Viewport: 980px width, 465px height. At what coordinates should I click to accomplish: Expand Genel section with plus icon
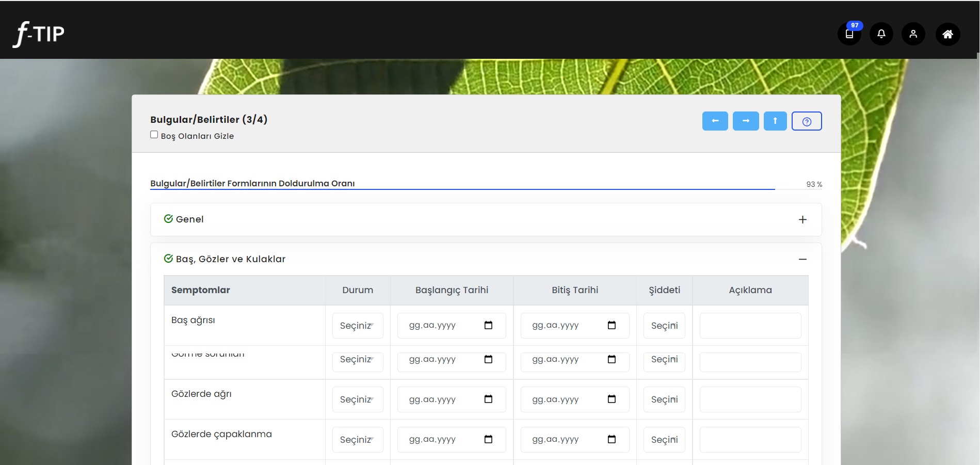click(802, 219)
